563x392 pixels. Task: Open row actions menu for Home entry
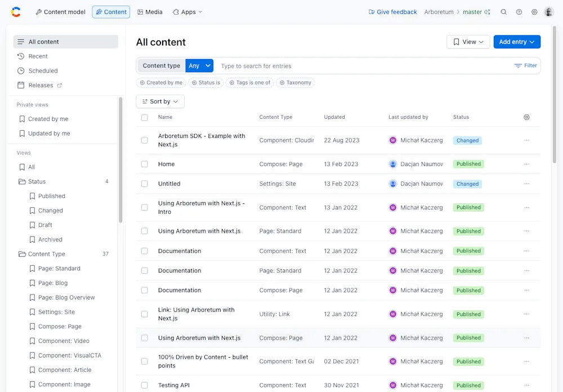(526, 164)
